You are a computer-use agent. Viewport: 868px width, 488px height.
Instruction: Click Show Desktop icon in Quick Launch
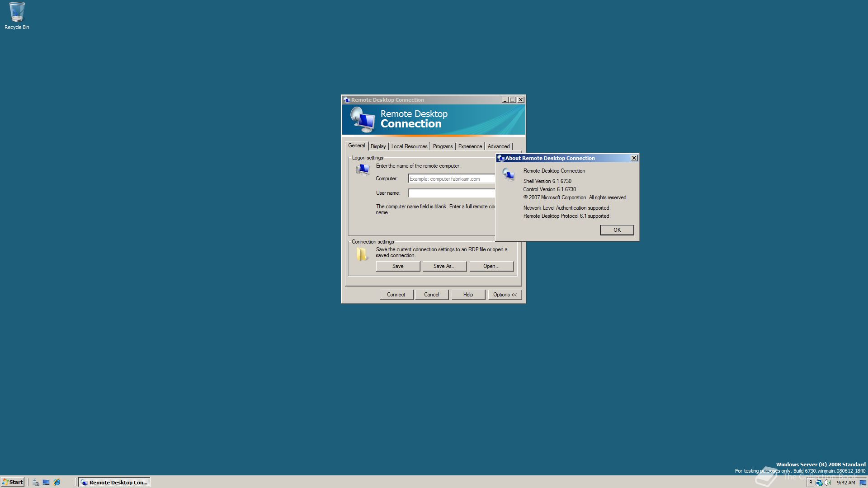[46, 482]
